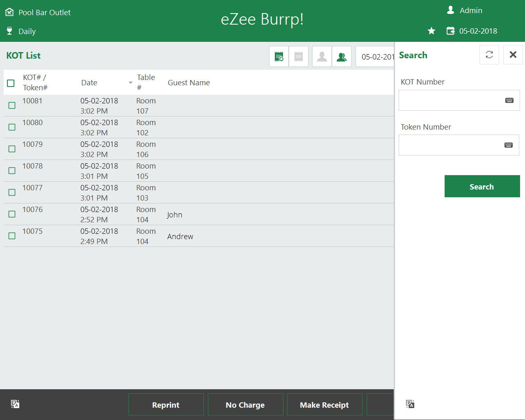This screenshot has height=420, width=525.
Task: Click the green multiple users icon
Action: click(x=341, y=56)
